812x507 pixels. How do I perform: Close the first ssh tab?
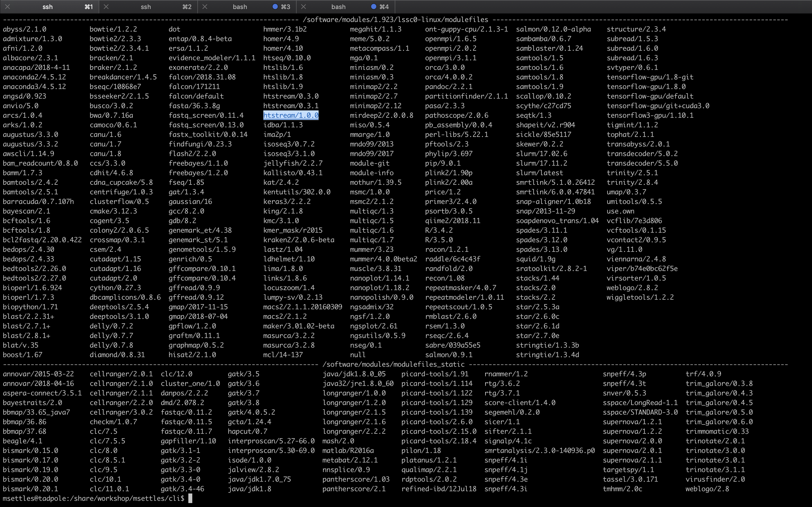click(7, 7)
